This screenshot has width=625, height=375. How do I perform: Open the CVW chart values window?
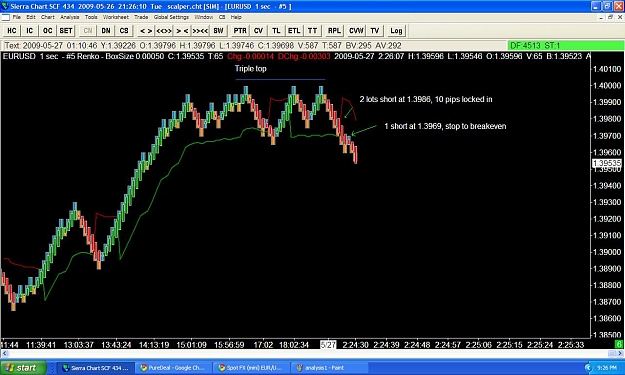click(x=356, y=31)
